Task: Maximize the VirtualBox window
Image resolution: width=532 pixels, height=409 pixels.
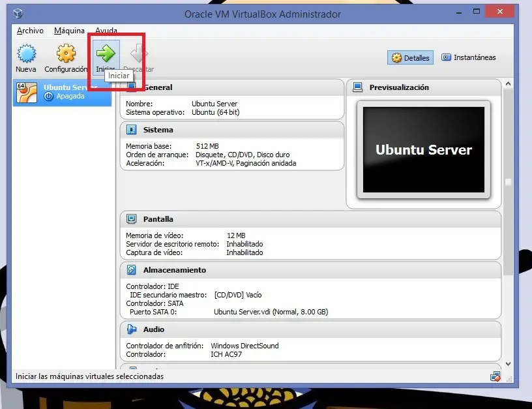Action: coord(477,12)
